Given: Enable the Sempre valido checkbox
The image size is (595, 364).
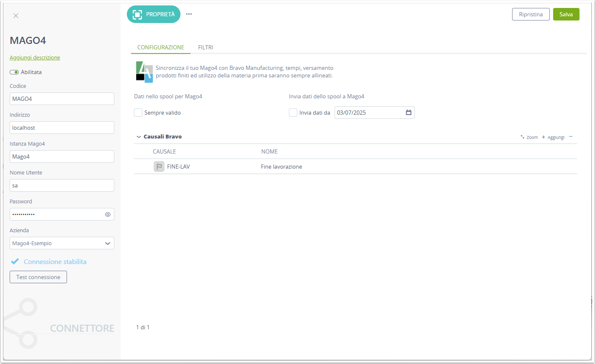Looking at the screenshot, I should tap(138, 113).
